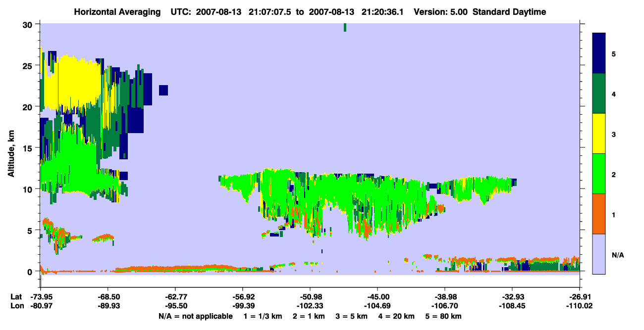
Task: Click longitude value -106.70
Action: tap(444, 306)
